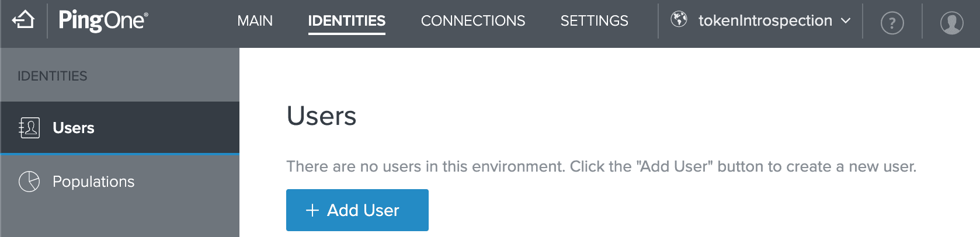Open Populations in the sidebar
This screenshot has height=237, width=980.
120,182
